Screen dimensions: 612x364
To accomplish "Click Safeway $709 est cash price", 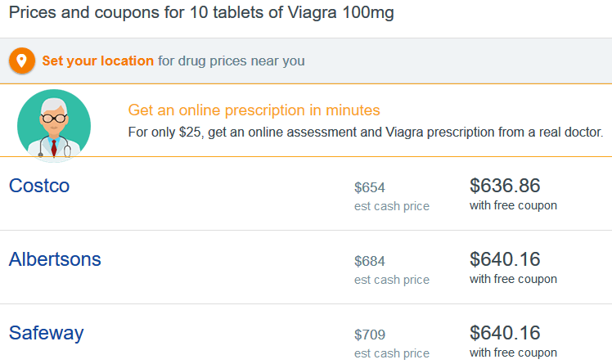I will pyautogui.click(x=370, y=335).
